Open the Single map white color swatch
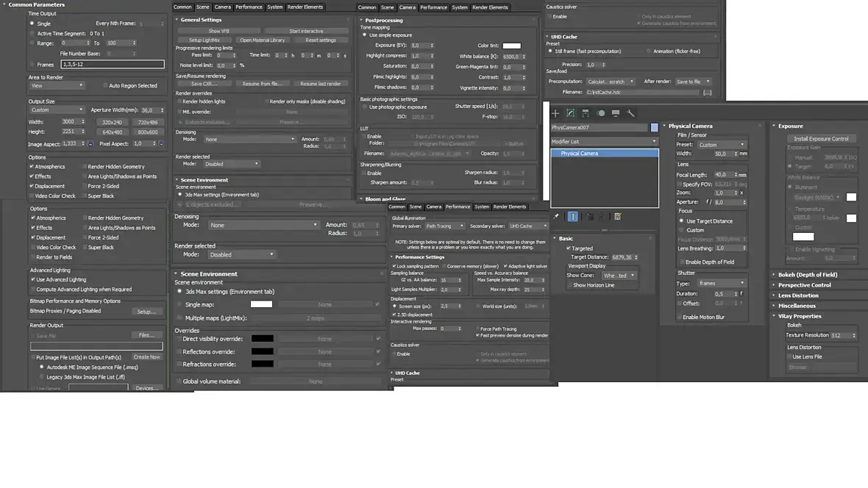 [261, 304]
